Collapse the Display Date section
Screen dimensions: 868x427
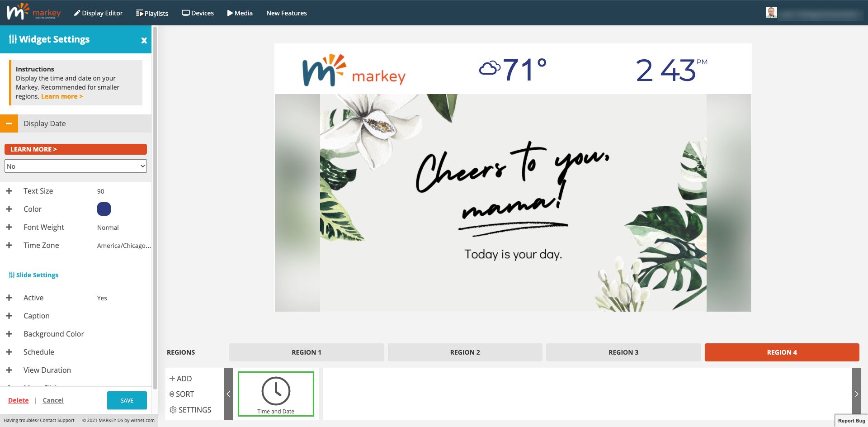tap(9, 123)
